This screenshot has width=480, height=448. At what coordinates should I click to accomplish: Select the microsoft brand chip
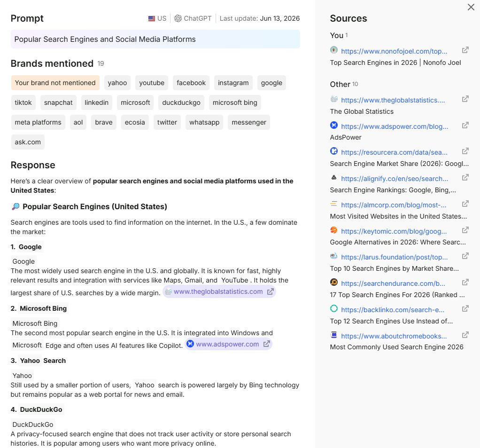click(135, 102)
